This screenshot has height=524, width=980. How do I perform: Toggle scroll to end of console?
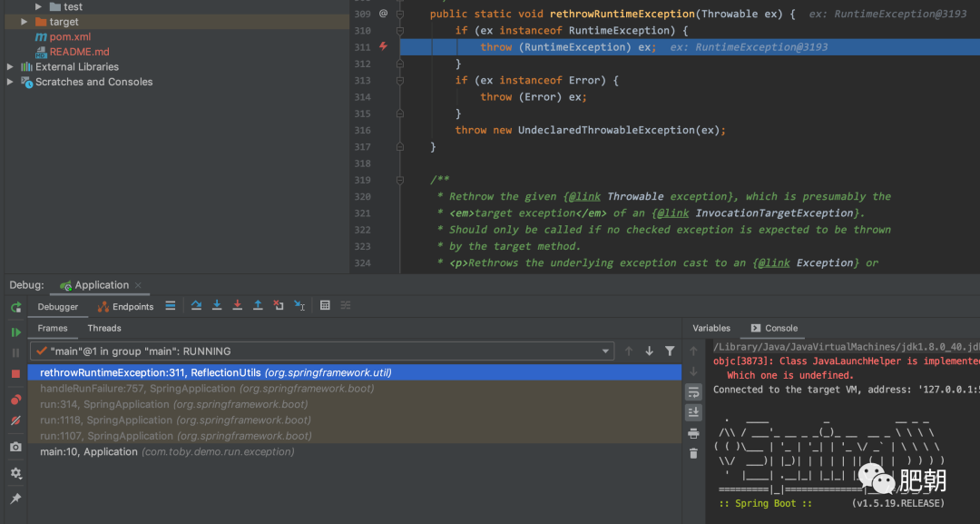[694, 412]
